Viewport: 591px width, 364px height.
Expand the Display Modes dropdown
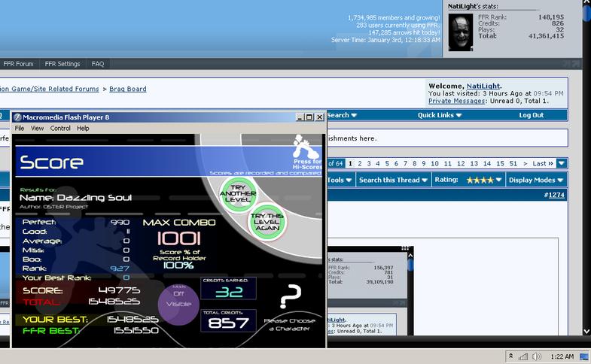pyautogui.click(x=536, y=180)
